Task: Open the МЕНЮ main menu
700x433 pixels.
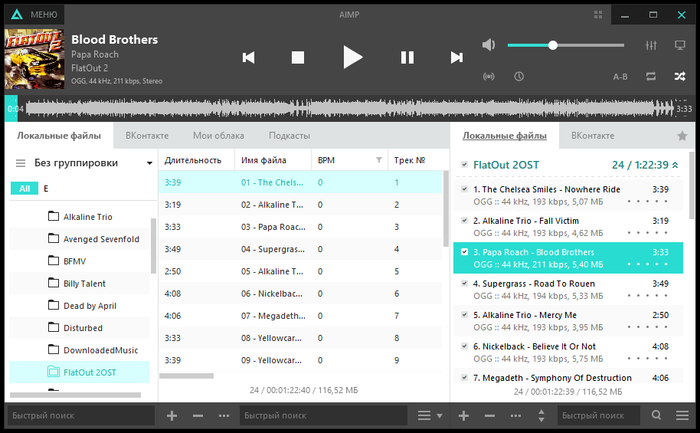Action: coord(44,15)
